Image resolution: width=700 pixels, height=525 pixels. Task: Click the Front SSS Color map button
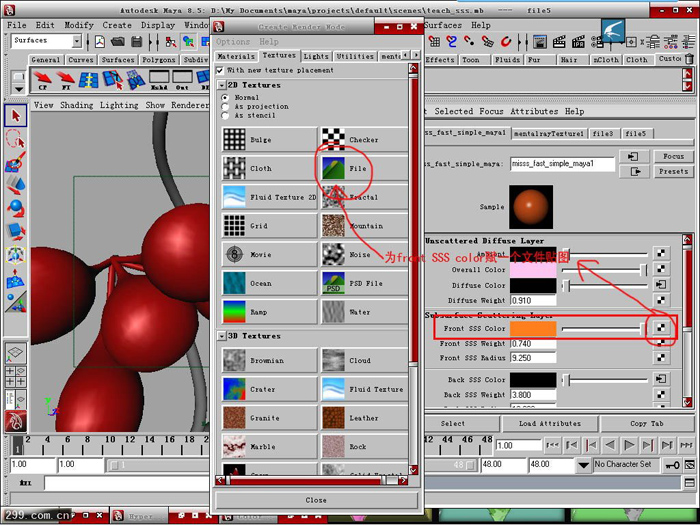pyautogui.click(x=661, y=328)
